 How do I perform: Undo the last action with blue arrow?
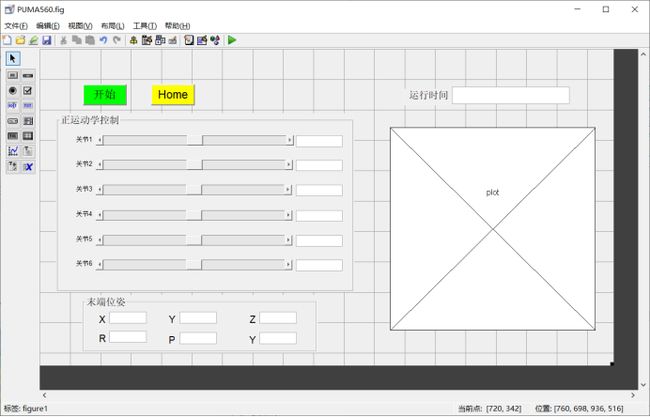103,40
